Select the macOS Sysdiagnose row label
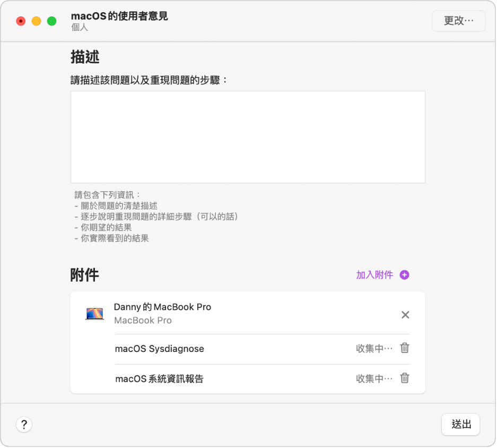The width and height of the screenshot is (497, 448). pos(160,349)
